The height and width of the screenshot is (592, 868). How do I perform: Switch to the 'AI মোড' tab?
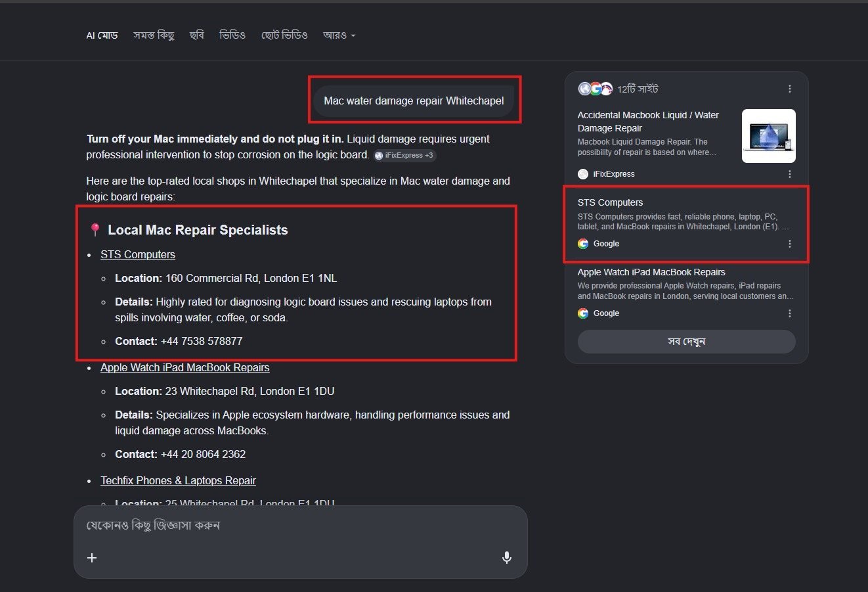[x=102, y=35]
